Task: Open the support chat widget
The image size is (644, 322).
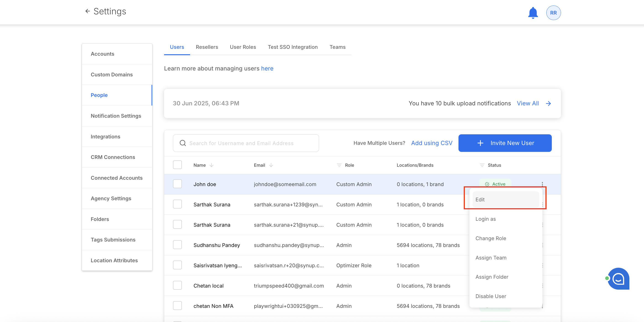Action: coord(618,278)
